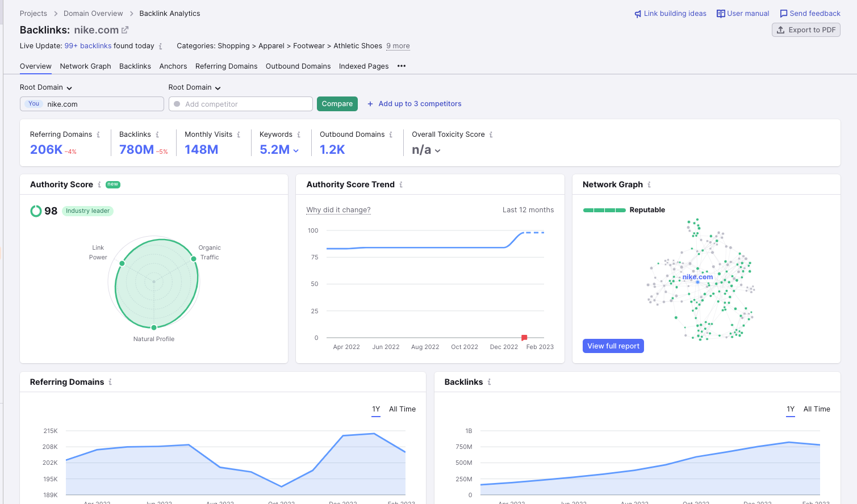
Task: Show Authority Score info icon
Action: click(x=99, y=184)
